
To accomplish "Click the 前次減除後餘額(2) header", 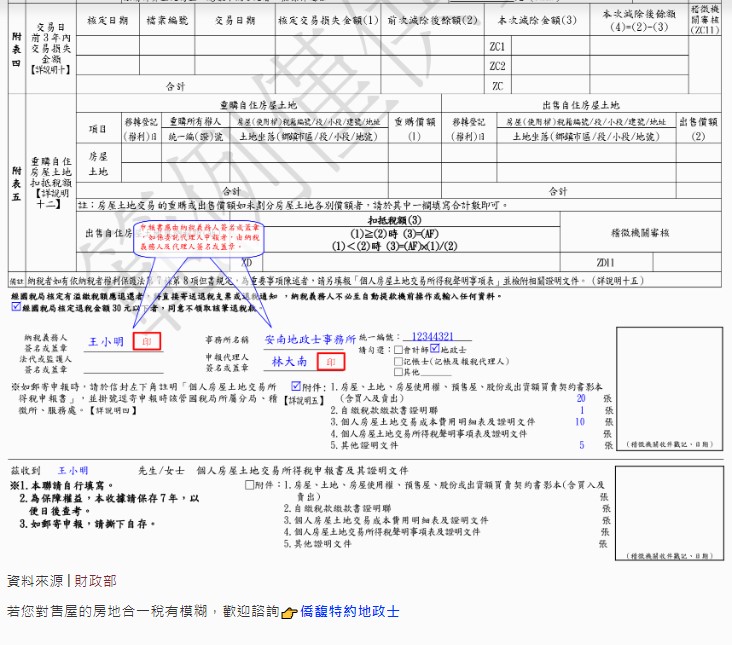I will (433, 21).
